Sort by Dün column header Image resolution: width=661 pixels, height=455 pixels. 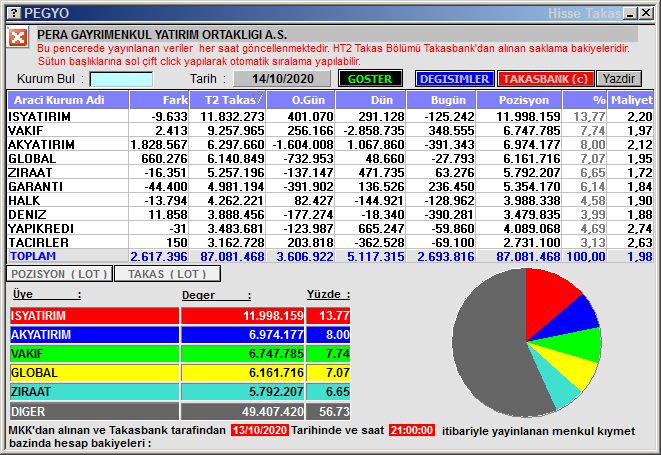(x=371, y=100)
